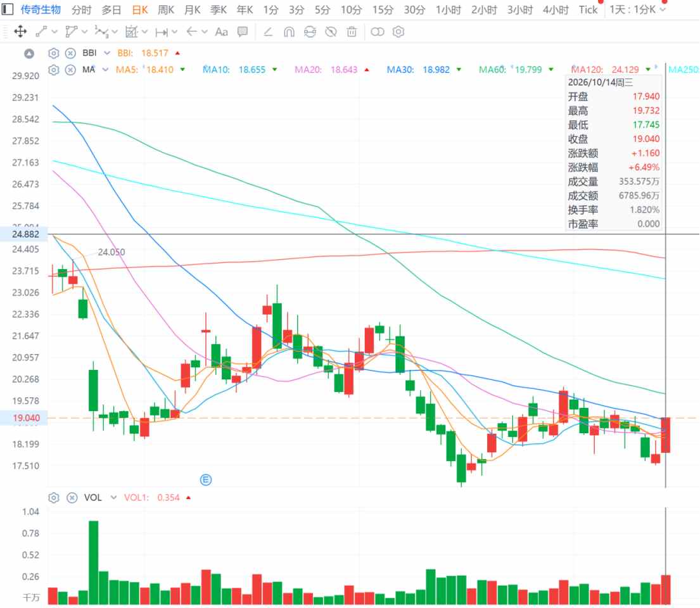Image resolution: width=700 pixels, height=608 pixels.
Task: Add a comment bubble note
Action: pyautogui.click(x=243, y=32)
